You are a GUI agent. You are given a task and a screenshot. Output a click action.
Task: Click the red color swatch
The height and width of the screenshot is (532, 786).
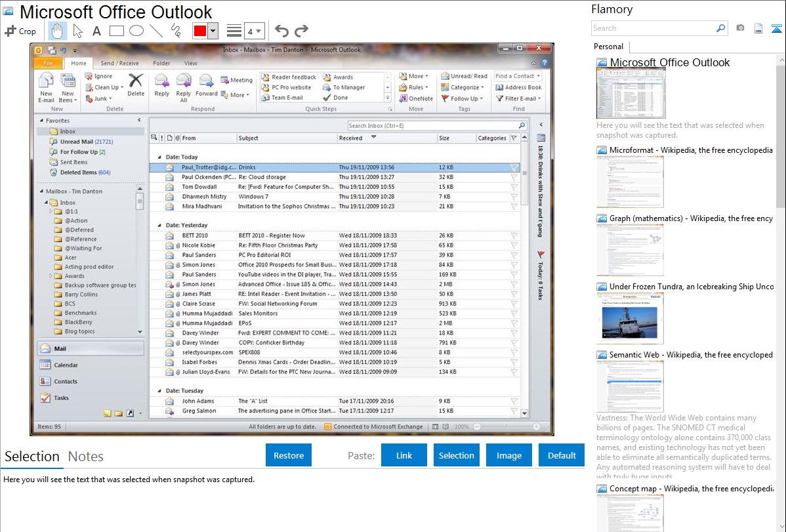click(x=200, y=31)
